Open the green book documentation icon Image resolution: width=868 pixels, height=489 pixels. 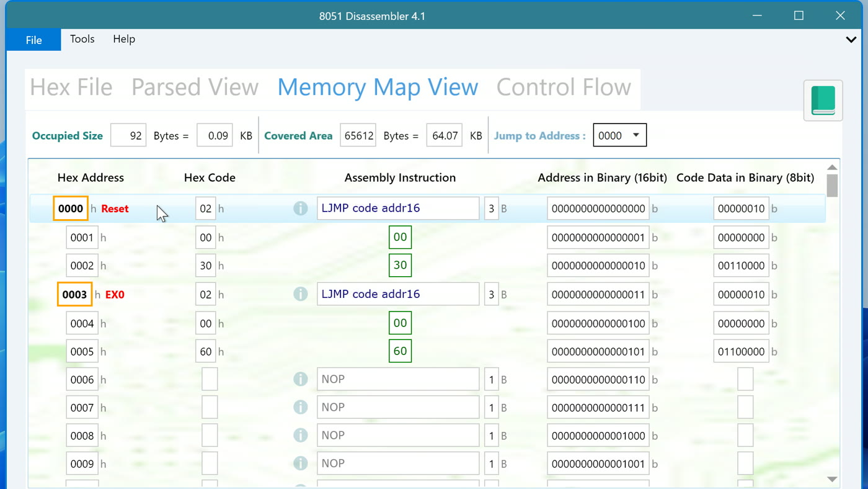tap(823, 101)
